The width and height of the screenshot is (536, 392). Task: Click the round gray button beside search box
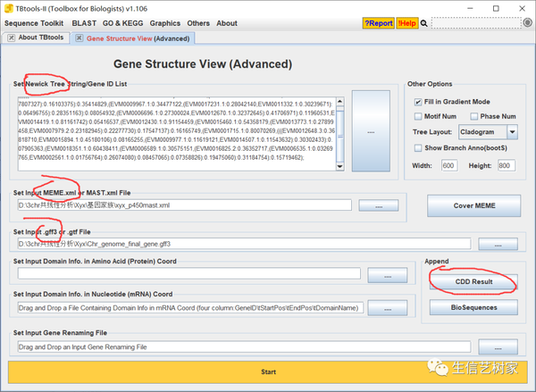[x=527, y=23]
